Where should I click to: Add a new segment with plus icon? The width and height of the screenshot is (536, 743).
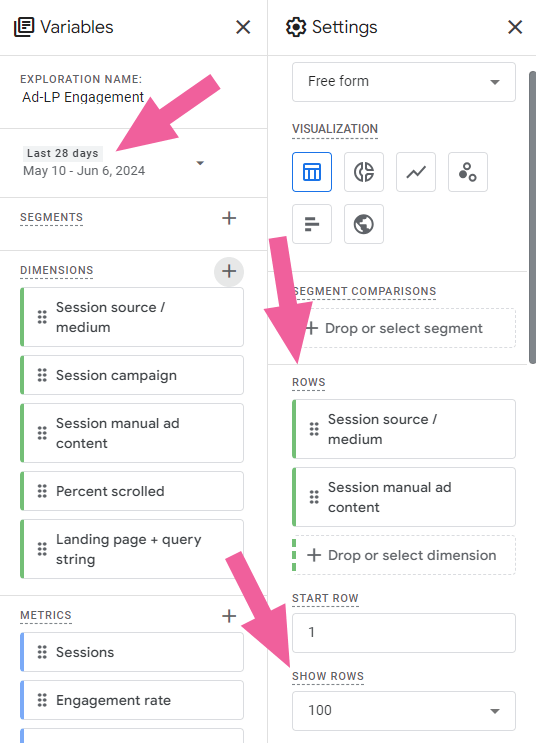click(229, 218)
